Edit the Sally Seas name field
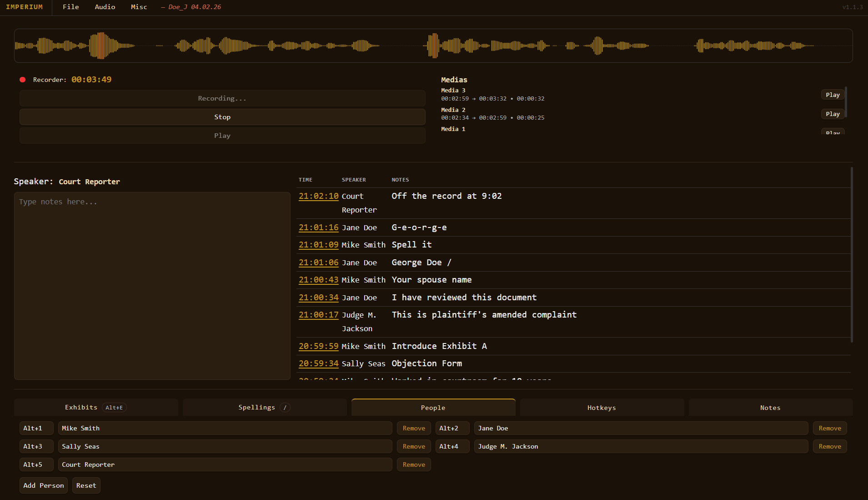868x500 pixels. pyautogui.click(x=225, y=446)
